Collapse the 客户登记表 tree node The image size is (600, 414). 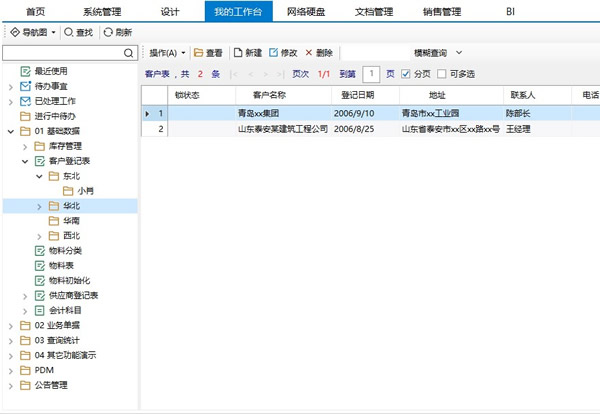pos(25,160)
